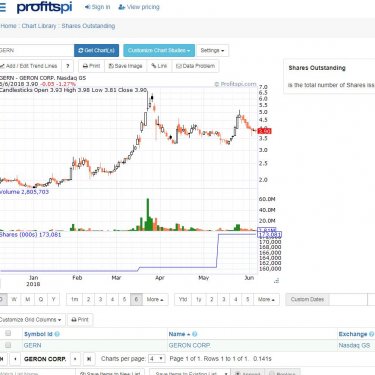Open the GERN symbol link in grid

(x=32, y=345)
